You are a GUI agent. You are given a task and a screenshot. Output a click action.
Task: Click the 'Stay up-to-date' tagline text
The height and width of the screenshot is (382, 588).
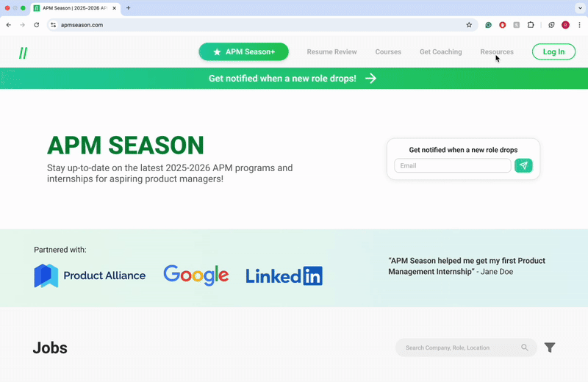coord(170,173)
